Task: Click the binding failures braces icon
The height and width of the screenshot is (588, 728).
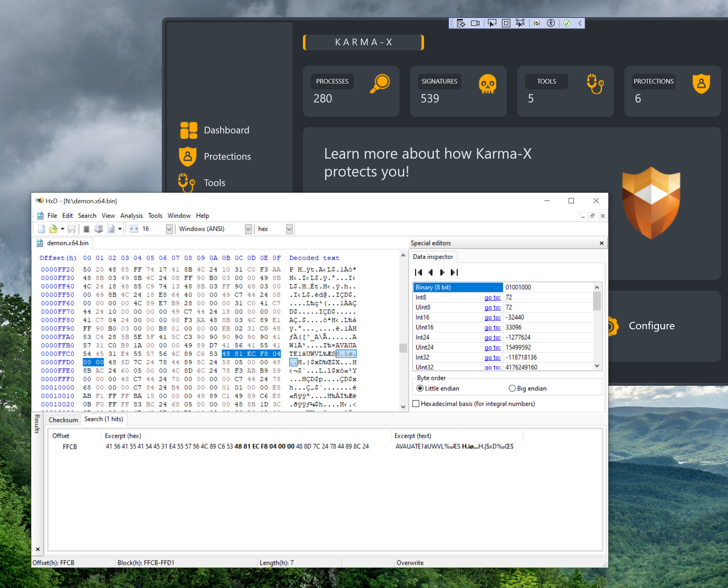Action: coord(537,23)
